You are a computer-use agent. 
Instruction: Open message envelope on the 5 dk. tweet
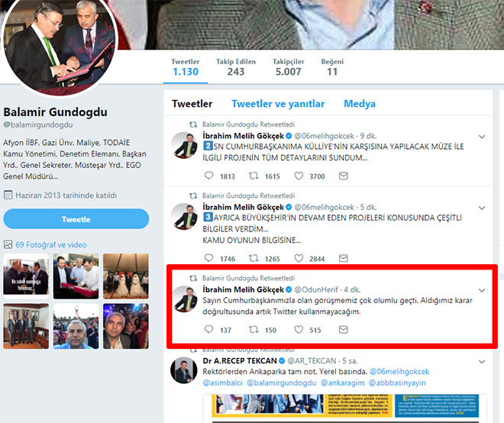(344, 258)
